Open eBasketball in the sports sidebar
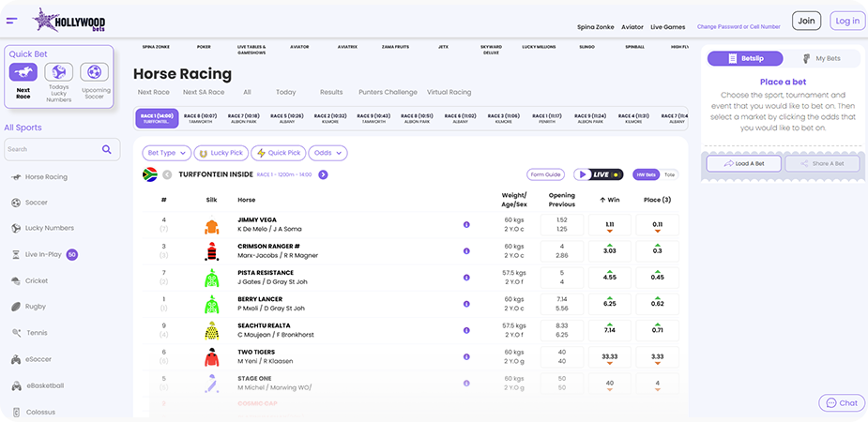The image size is (868, 422). (38, 385)
